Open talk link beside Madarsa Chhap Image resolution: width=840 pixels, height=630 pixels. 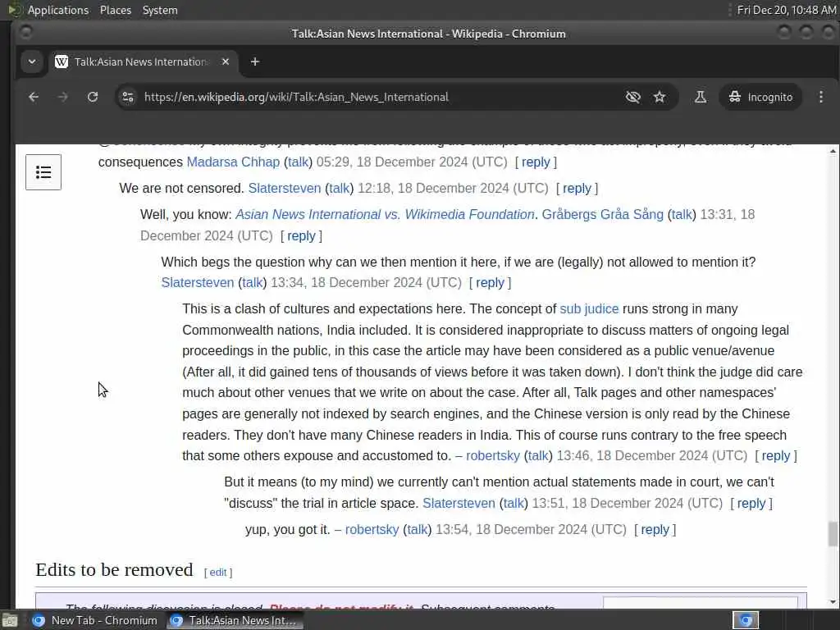(298, 162)
